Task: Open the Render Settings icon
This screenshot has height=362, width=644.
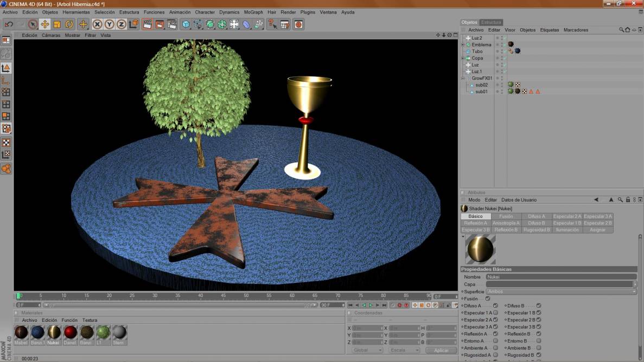Action: click(x=172, y=24)
